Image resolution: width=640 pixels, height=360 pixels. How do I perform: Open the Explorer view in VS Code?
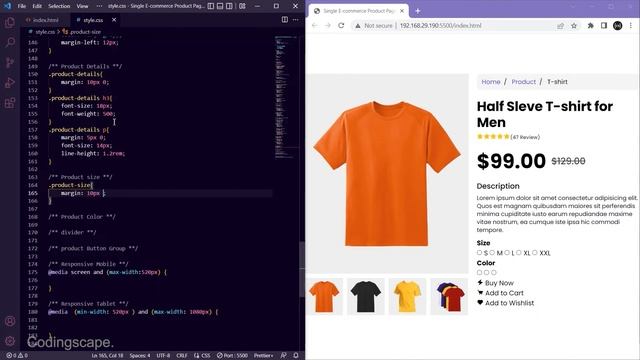pyautogui.click(x=10, y=22)
